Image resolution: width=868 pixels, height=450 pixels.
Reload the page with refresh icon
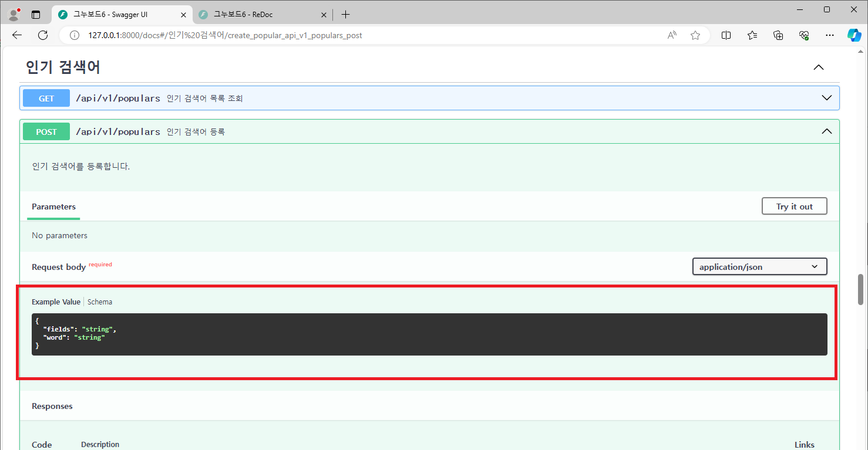click(x=43, y=35)
